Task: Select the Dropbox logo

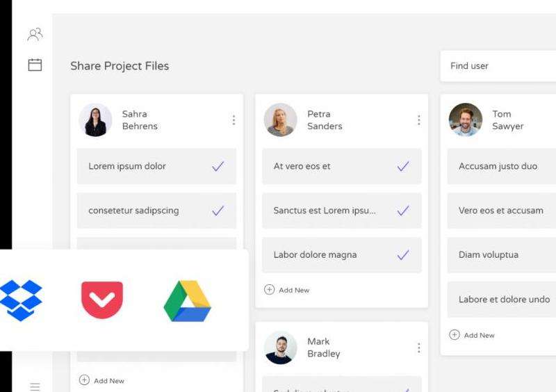Action: click(21, 300)
